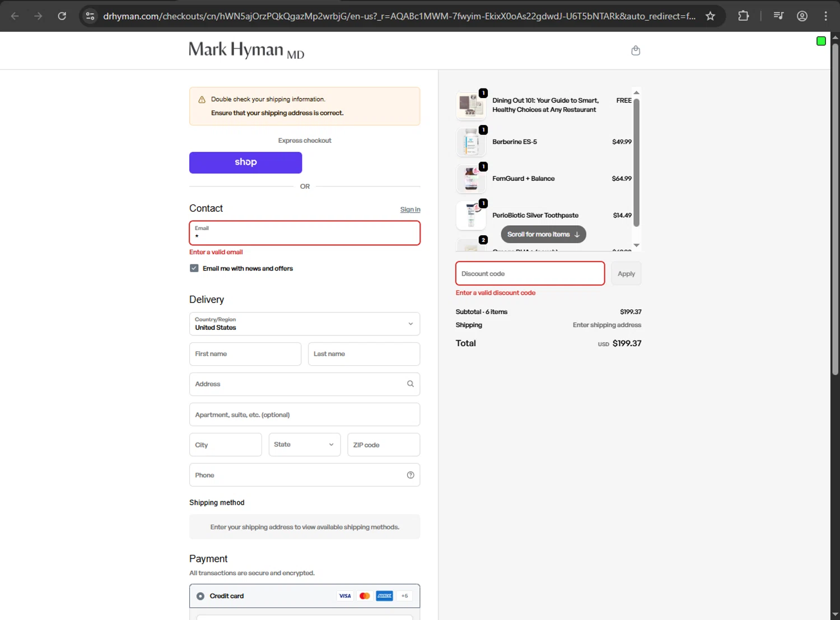Focus the ZIP code field

[x=384, y=445]
